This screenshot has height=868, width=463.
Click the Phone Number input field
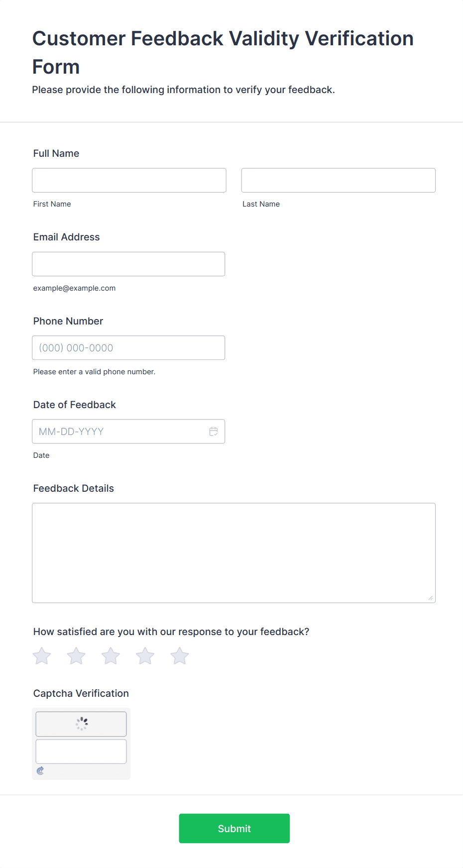128,348
